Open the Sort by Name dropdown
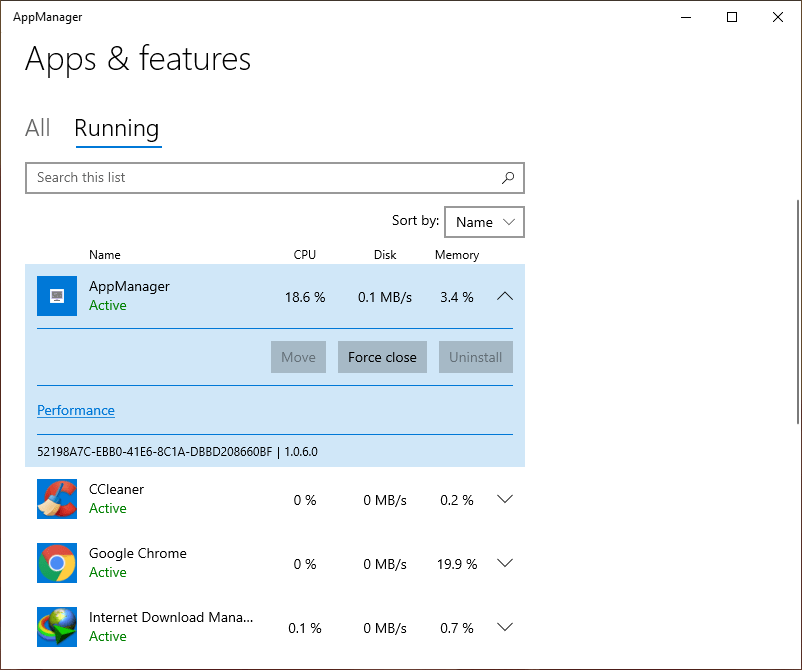Viewport: 802px width, 670px height. [484, 221]
